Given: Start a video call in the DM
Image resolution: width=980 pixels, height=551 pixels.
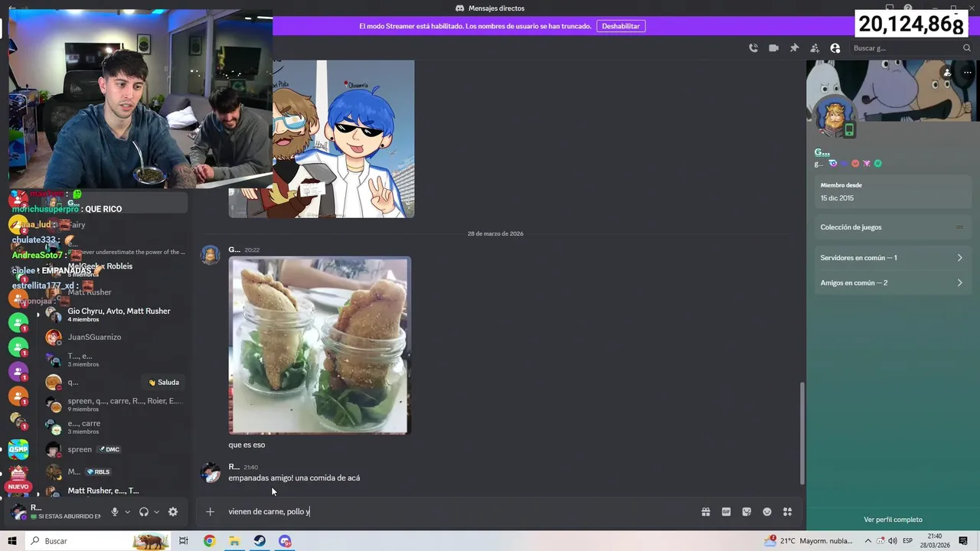Looking at the screenshot, I should click(x=774, y=48).
